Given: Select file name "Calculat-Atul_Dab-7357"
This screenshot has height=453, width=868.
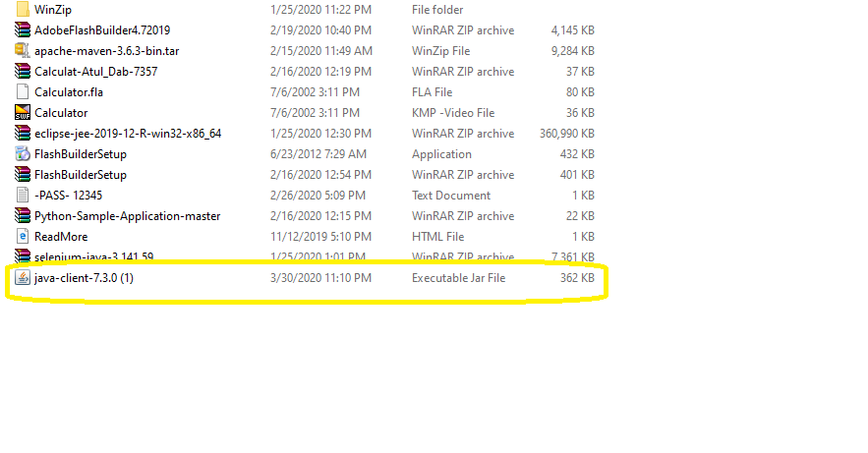Looking at the screenshot, I should (x=95, y=72).
